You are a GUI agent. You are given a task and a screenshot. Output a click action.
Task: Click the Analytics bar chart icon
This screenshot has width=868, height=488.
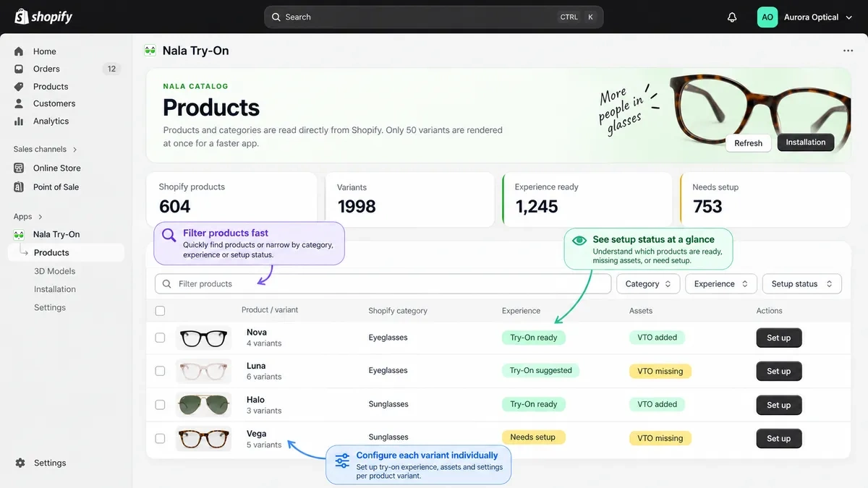coord(19,121)
